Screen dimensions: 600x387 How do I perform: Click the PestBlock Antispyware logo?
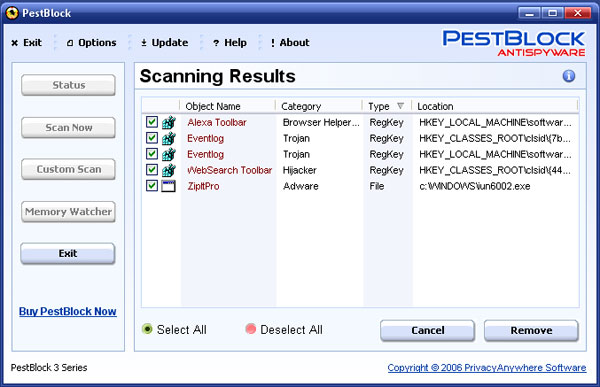[514, 43]
